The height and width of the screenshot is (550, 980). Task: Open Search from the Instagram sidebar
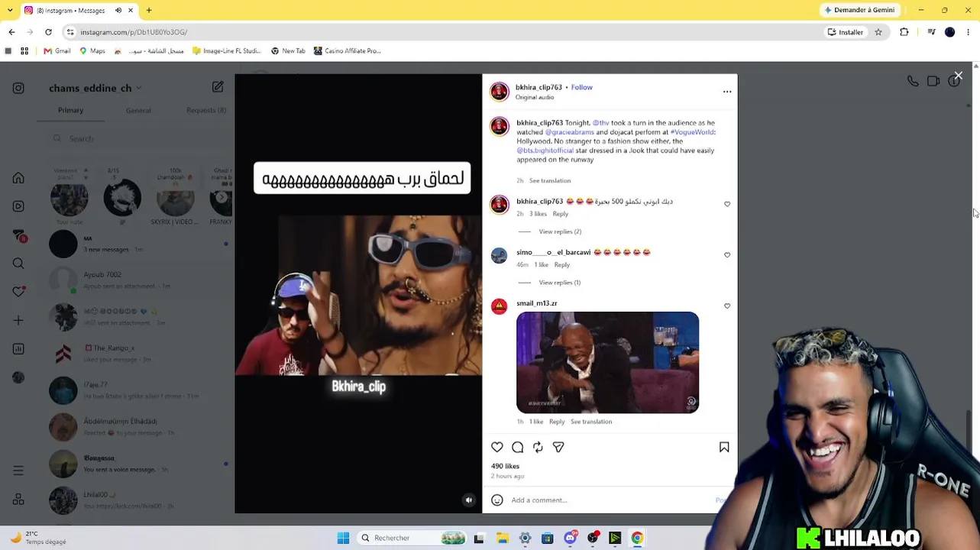coord(18,264)
